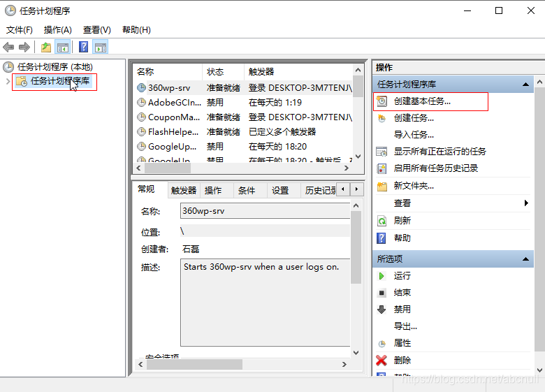
Task: Open the 操作(A) menu
Action: [x=58, y=30]
